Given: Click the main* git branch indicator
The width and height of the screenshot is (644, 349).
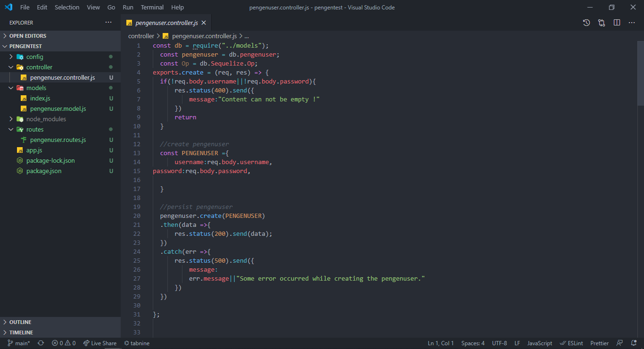Looking at the screenshot, I should coord(19,343).
